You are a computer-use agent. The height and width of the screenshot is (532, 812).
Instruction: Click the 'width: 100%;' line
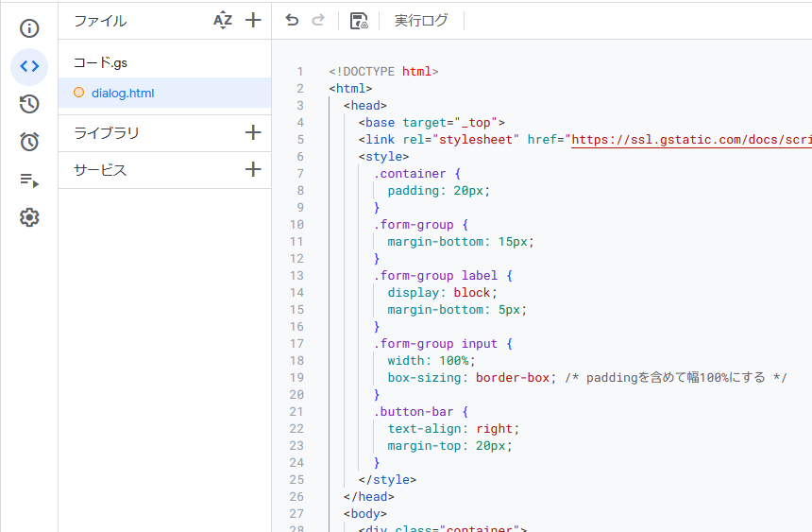click(431, 360)
